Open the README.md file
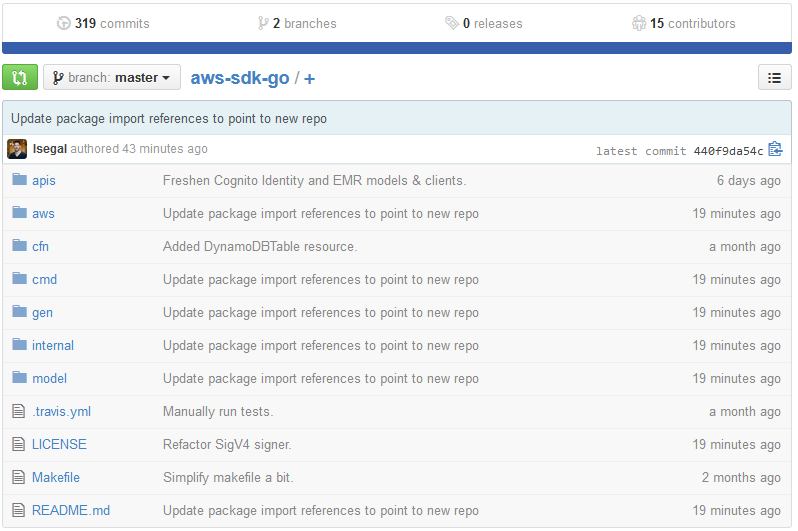 click(71, 511)
